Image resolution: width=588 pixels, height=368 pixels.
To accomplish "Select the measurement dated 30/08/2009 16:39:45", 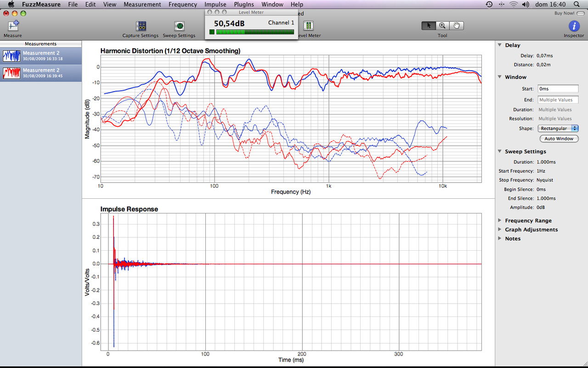I will (41, 73).
